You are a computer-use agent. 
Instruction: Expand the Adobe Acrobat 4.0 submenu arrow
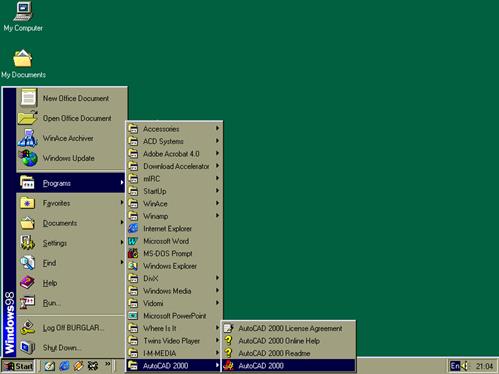[x=217, y=153]
